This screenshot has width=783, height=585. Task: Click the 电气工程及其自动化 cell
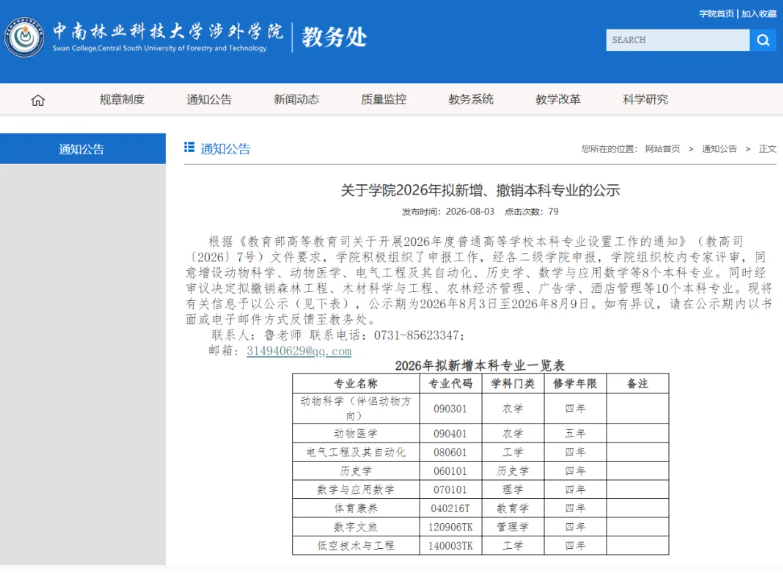[356, 452]
